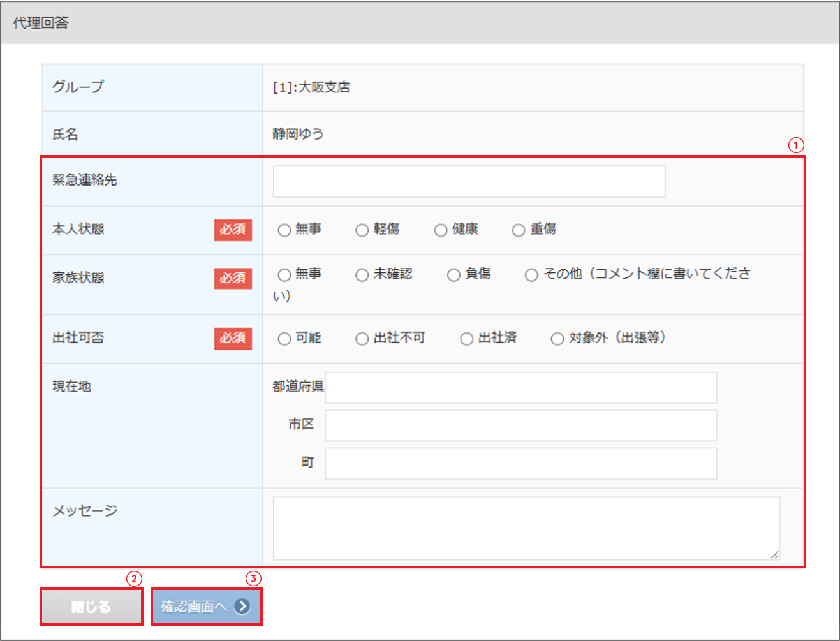The width and height of the screenshot is (840, 641).
Task: Go to 確認画面へ button
Action: 207,607
